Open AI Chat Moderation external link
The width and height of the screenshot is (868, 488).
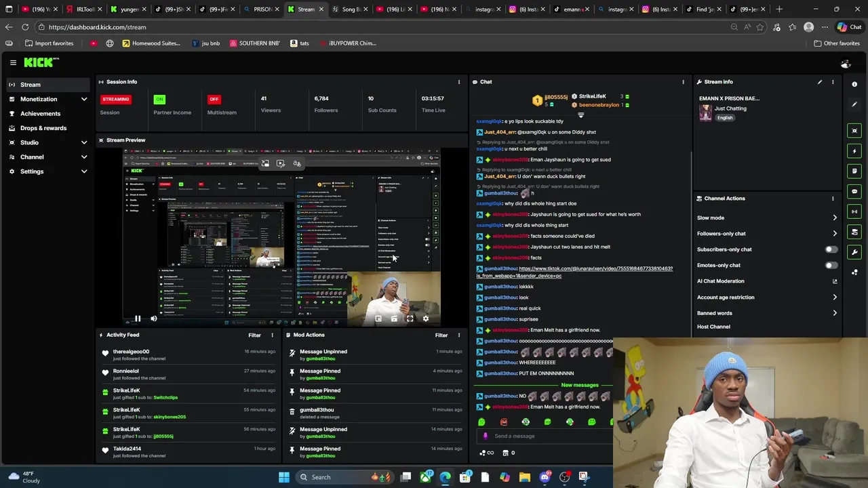(x=835, y=281)
